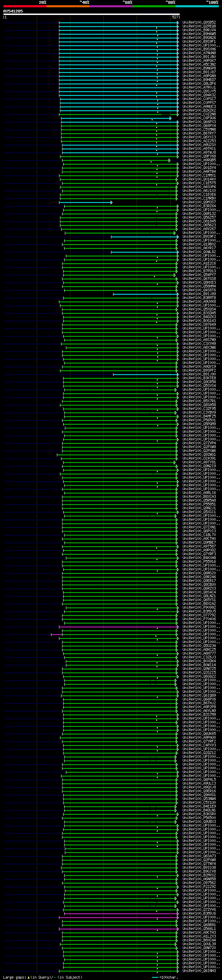Open hit UniRef100_P22292

click(x=199, y=886)
